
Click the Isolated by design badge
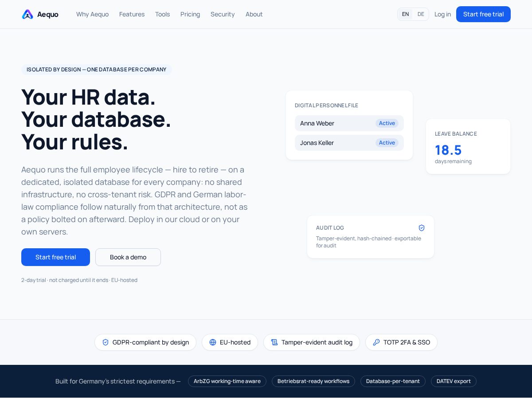pos(97,70)
